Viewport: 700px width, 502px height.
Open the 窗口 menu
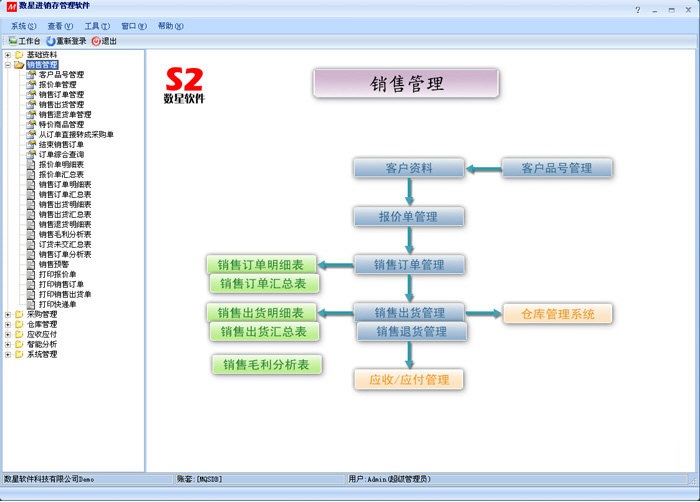click(x=134, y=26)
